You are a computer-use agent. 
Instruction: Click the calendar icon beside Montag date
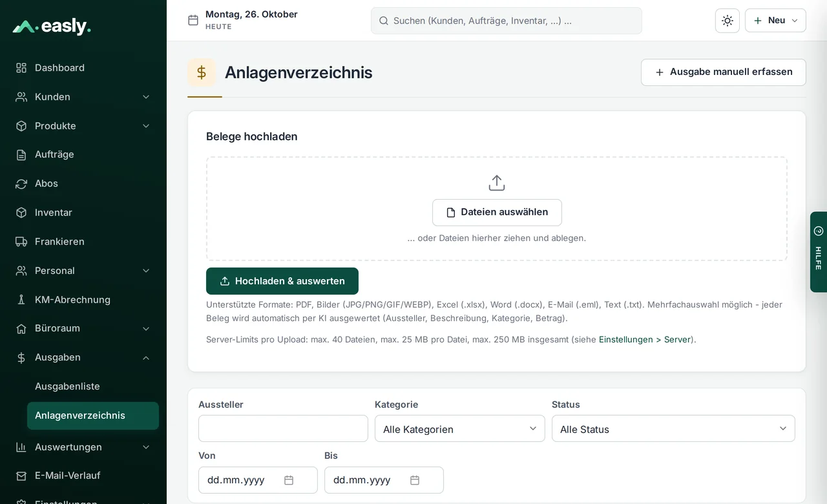click(193, 20)
